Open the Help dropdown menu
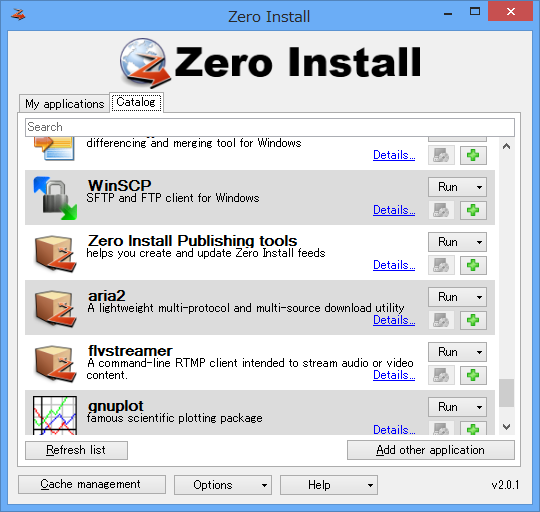The image size is (540, 512). [x=329, y=485]
